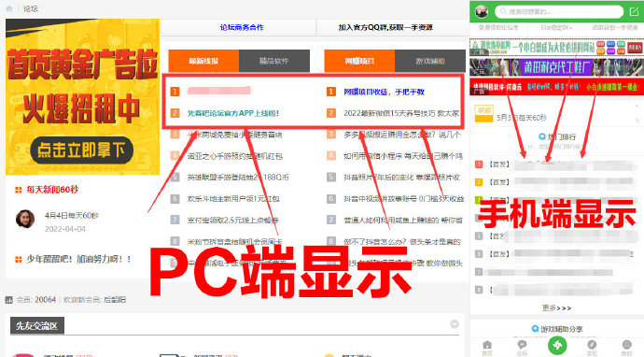Open the 网赚项目 tab
This screenshot has width=644, height=357.
coord(359,61)
